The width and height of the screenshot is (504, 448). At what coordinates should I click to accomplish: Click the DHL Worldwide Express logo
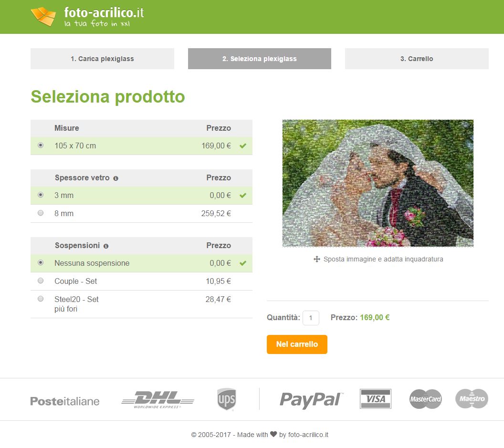(157, 400)
